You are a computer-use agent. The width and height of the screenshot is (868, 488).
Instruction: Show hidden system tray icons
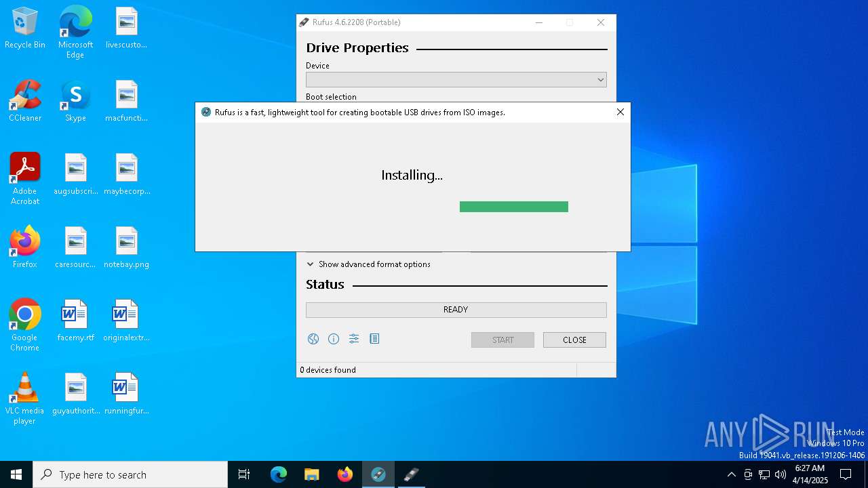[x=731, y=474]
